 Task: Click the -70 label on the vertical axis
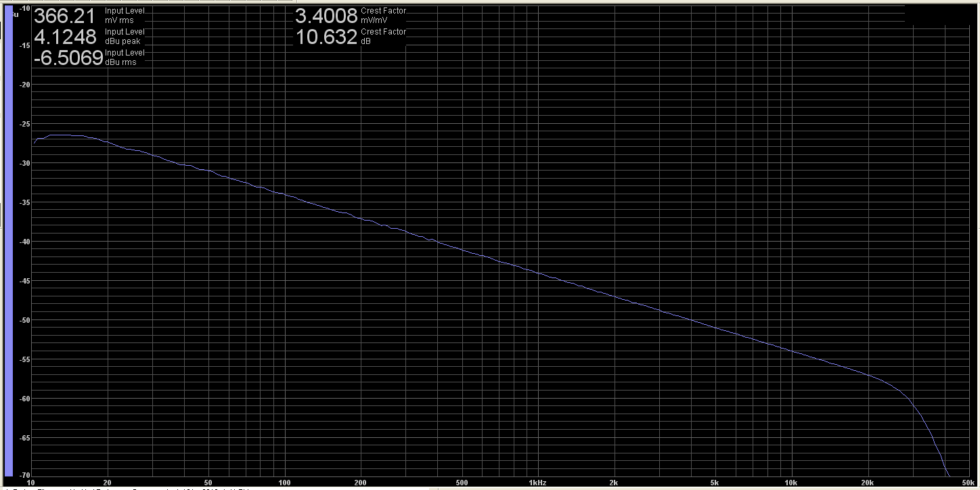click(x=25, y=475)
